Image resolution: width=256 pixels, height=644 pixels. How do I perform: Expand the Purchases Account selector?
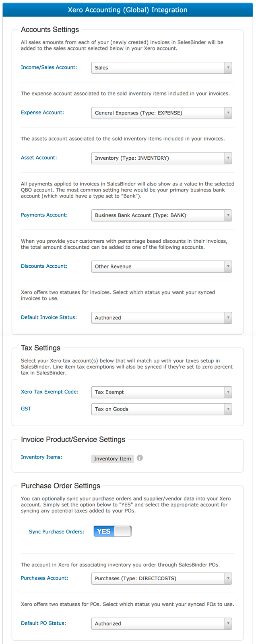tap(228, 578)
